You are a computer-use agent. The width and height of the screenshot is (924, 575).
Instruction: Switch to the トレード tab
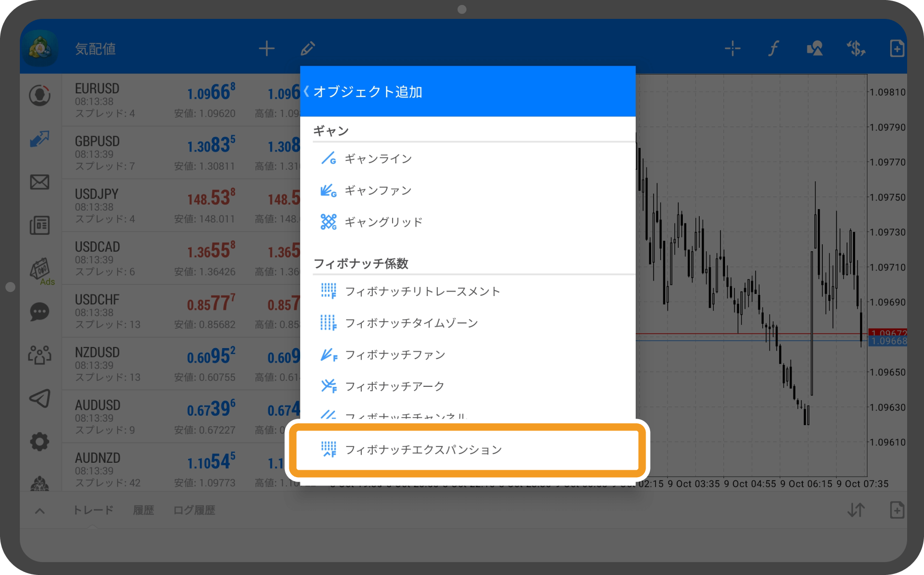tap(94, 509)
